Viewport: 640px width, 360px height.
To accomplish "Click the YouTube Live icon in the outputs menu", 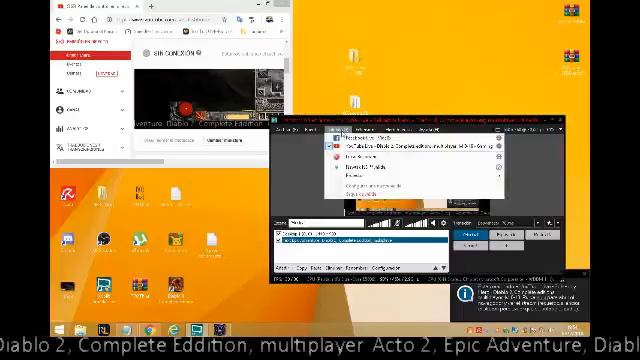I will pos(336,146).
